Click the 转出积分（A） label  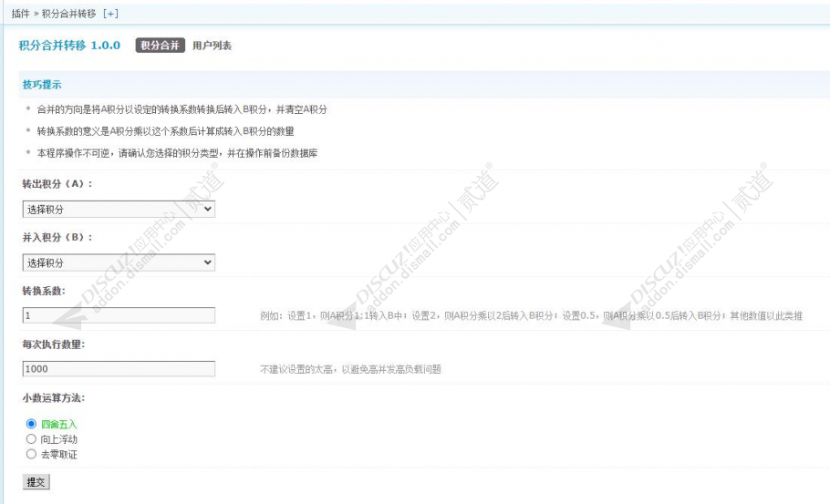[57, 184]
